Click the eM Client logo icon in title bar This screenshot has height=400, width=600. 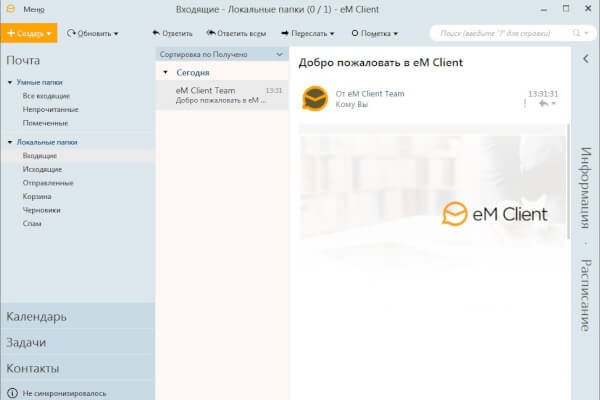(x=11, y=9)
